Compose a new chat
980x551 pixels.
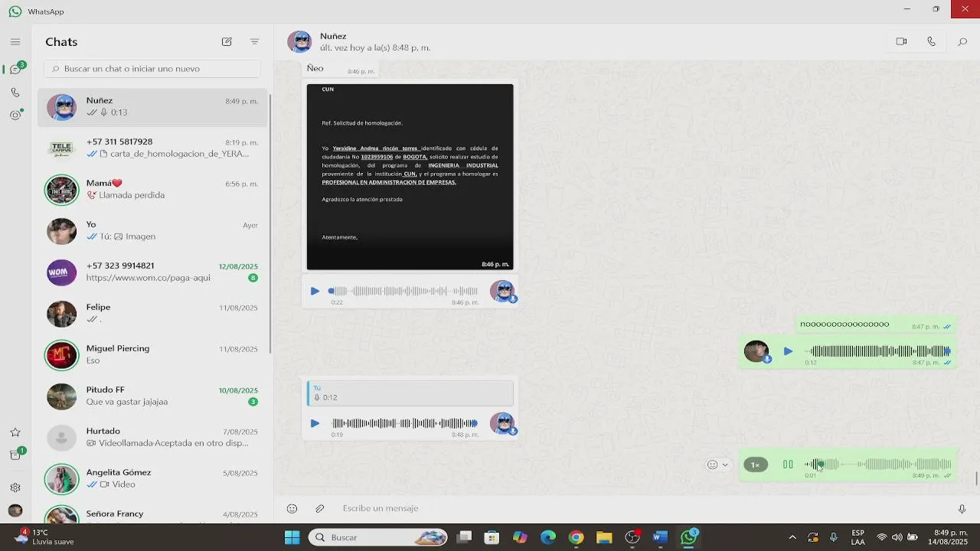(227, 41)
